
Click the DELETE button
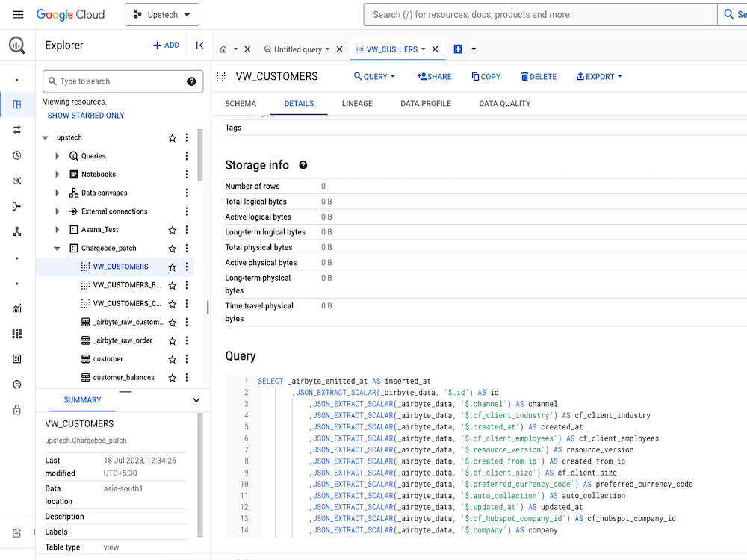tap(539, 77)
